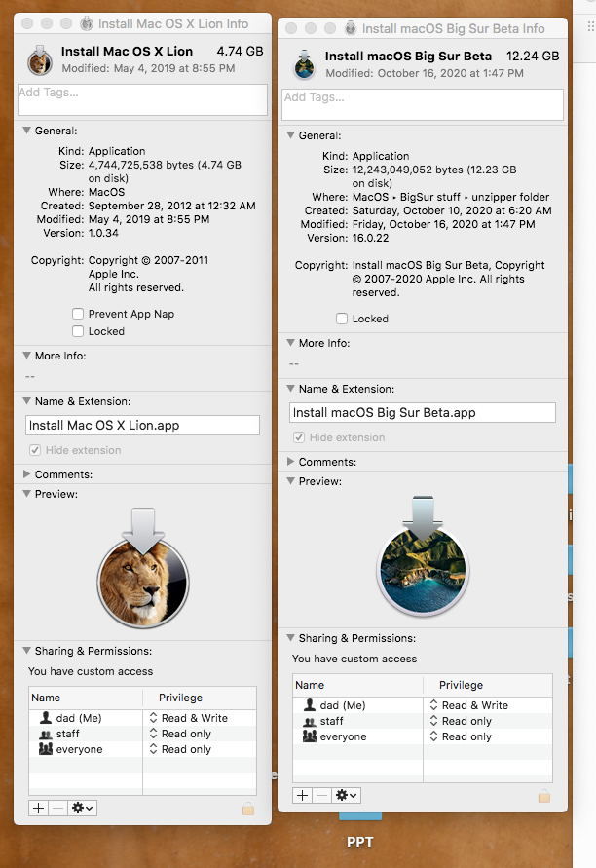
Task: Click the 4.74 GB size in Lion header
Action: pyautogui.click(x=241, y=51)
